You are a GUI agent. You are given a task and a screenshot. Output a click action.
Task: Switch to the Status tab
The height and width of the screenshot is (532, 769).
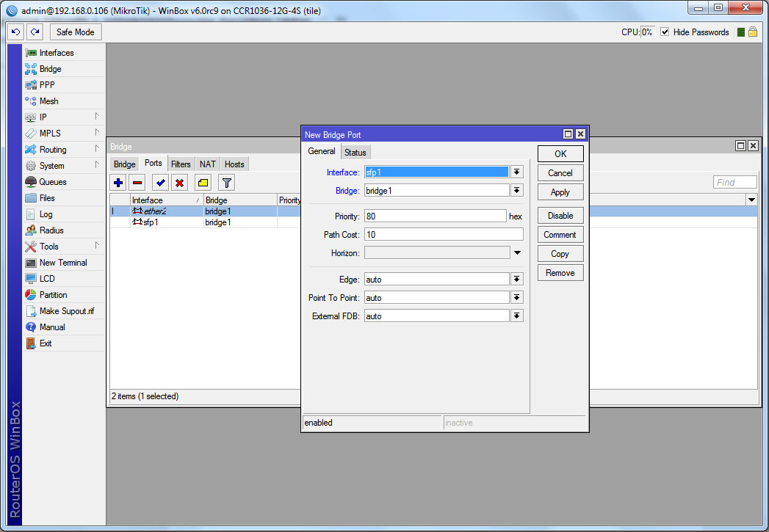click(355, 153)
